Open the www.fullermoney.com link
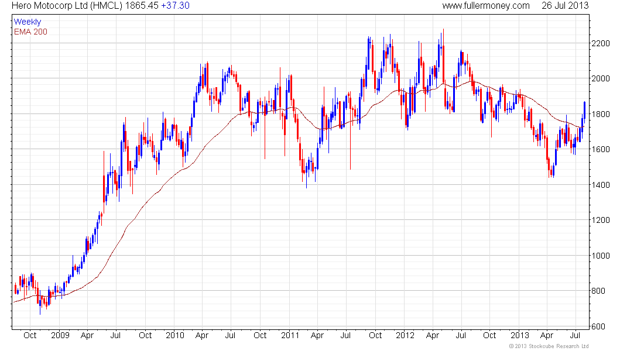 click(486, 6)
